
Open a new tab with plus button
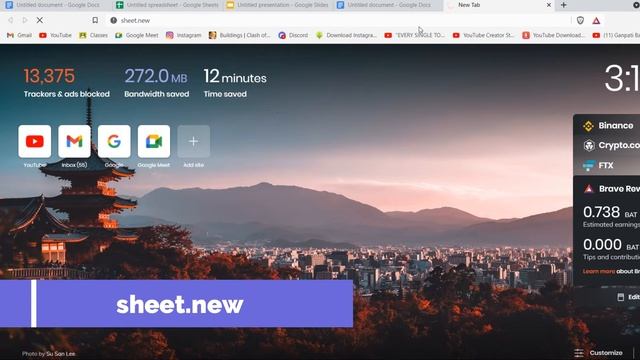click(564, 5)
